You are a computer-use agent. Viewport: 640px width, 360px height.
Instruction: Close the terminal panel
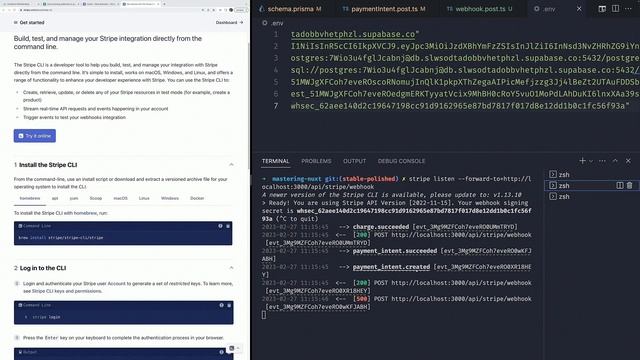pos(628,161)
